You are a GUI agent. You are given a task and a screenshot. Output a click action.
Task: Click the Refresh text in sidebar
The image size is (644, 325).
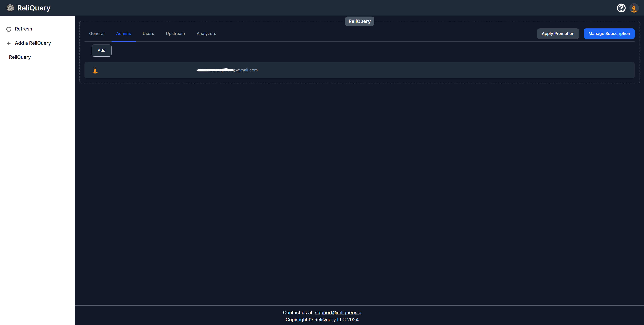[x=23, y=29]
